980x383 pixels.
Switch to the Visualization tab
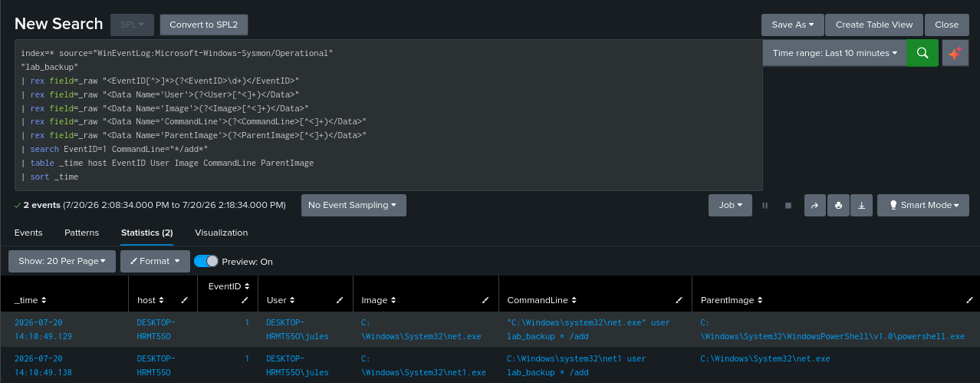pyautogui.click(x=221, y=233)
